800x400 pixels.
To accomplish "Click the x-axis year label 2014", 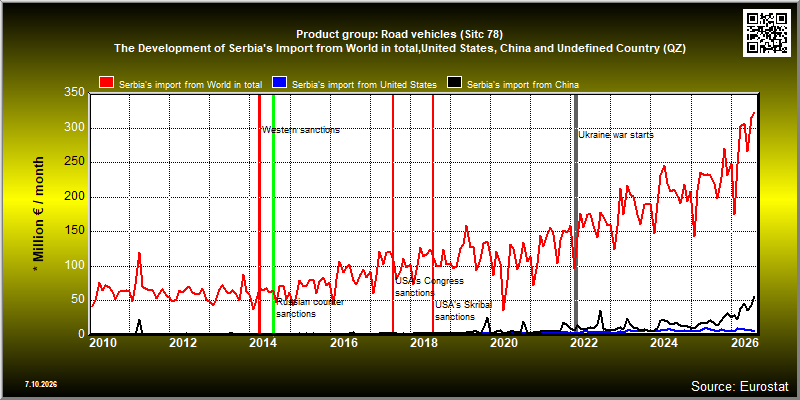I will point(263,342).
